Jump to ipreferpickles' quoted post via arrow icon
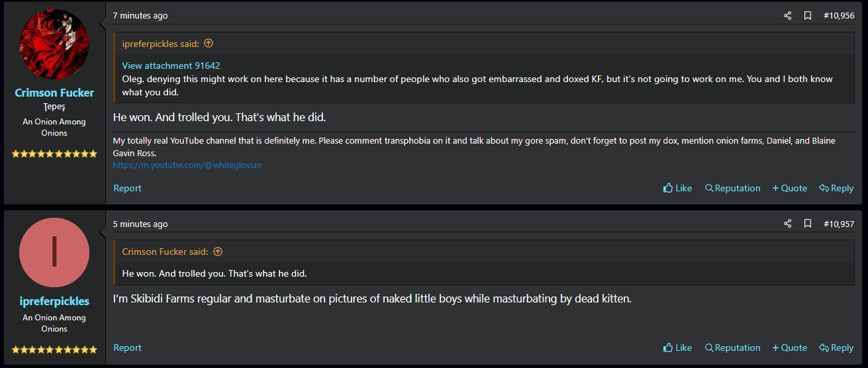 coord(209,44)
